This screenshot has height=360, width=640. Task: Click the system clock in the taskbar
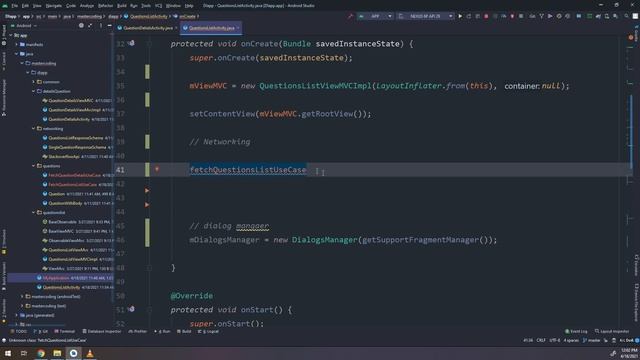tap(628, 353)
